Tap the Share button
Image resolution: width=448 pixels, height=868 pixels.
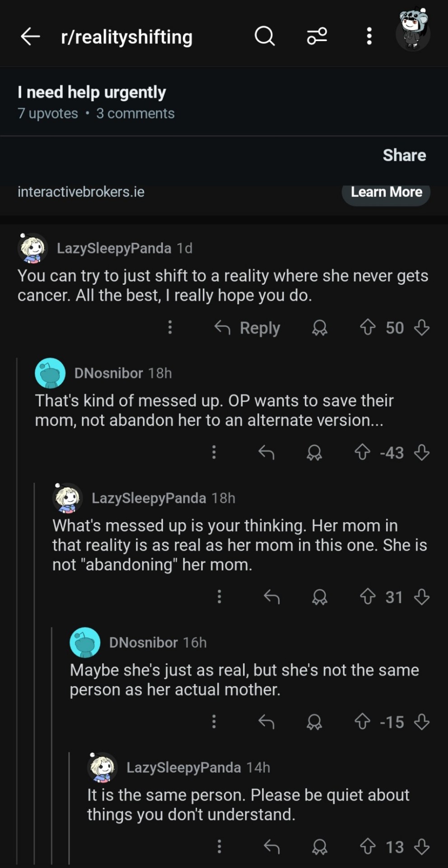(x=404, y=155)
